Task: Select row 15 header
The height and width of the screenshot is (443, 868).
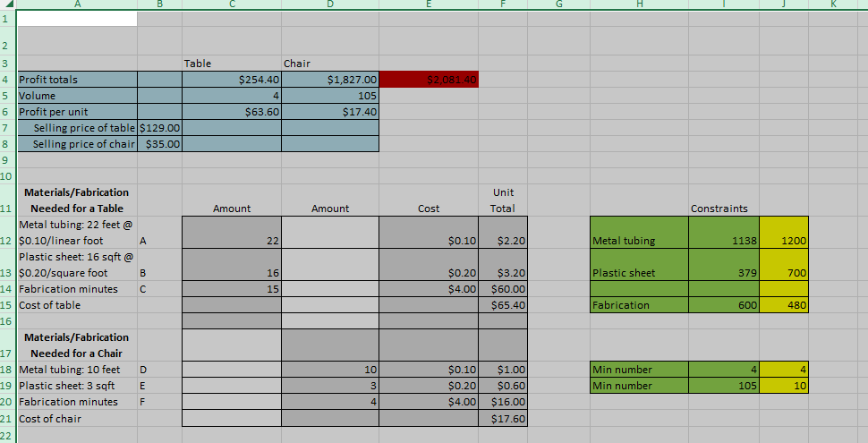Action: click(5, 305)
